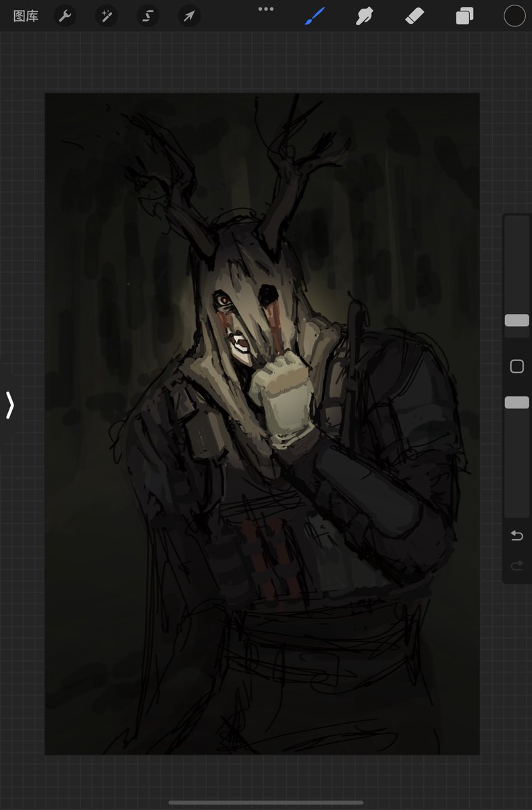
Task: Tap the three-dot more options
Action: click(x=266, y=9)
